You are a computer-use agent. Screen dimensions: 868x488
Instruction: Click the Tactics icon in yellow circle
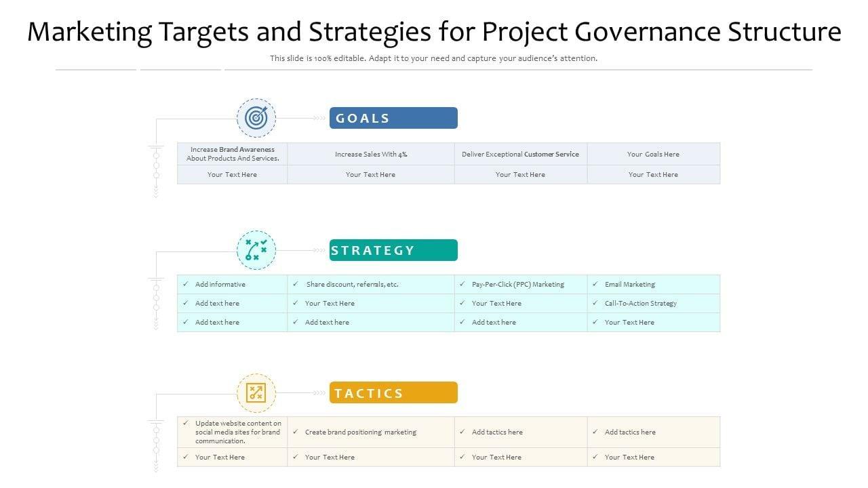256,392
